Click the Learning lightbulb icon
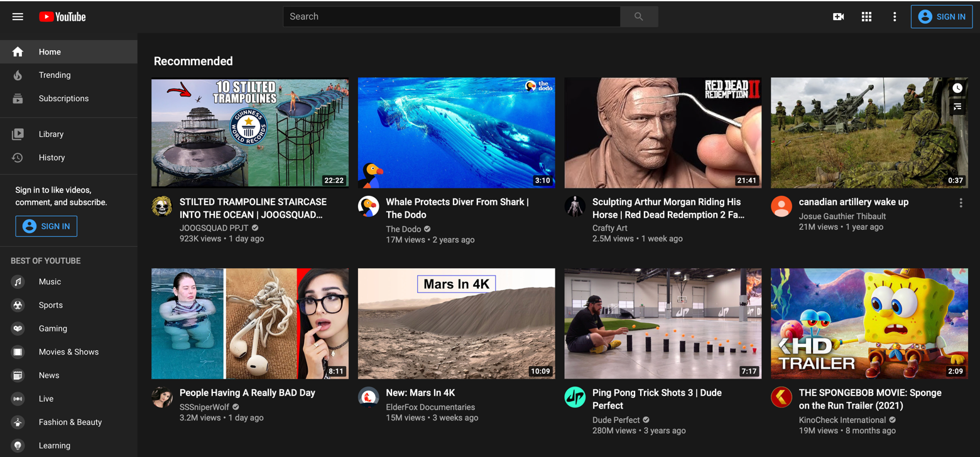This screenshot has width=980, height=457. tap(18, 446)
